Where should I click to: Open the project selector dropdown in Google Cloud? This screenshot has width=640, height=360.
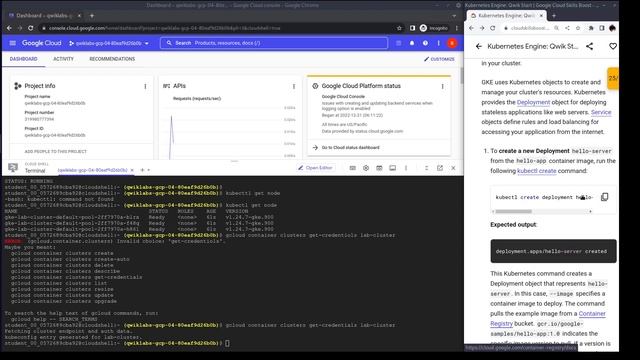[109, 43]
